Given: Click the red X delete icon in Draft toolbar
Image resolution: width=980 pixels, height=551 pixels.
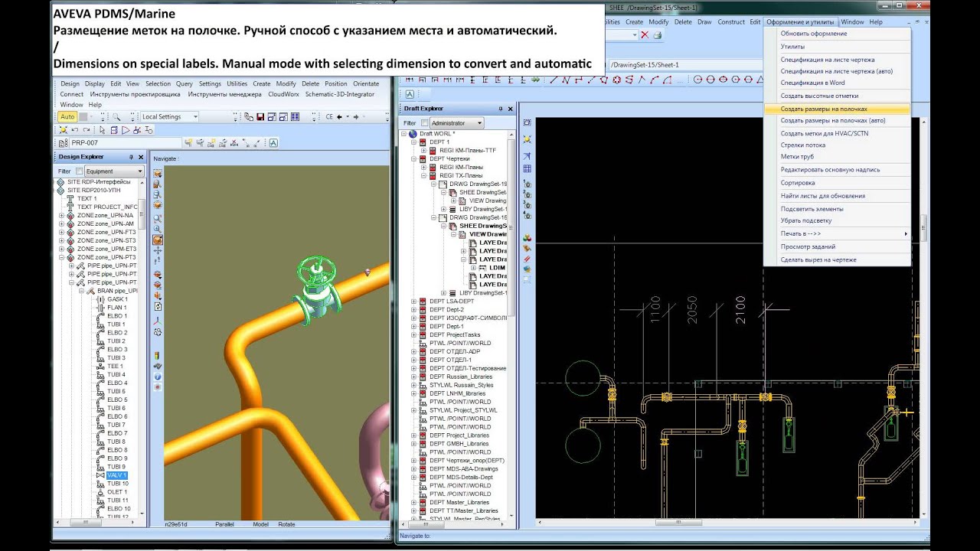Looking at the screenshot, I should (645, 34).
